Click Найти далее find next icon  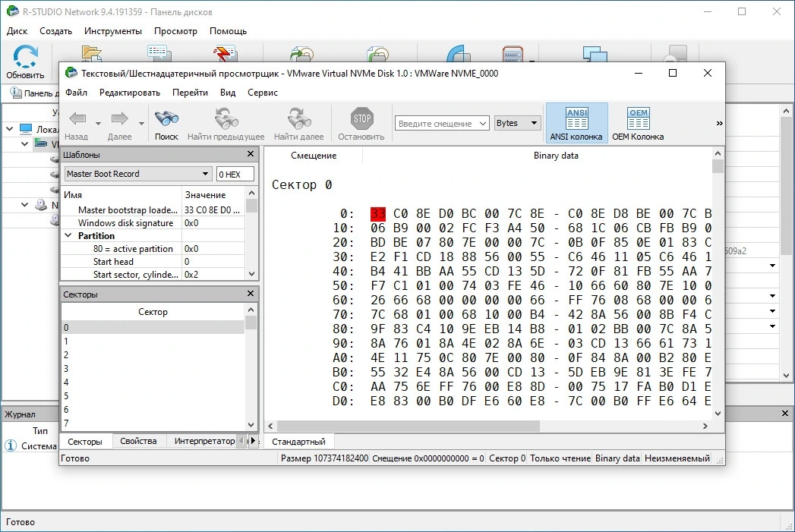pos(298,118)
